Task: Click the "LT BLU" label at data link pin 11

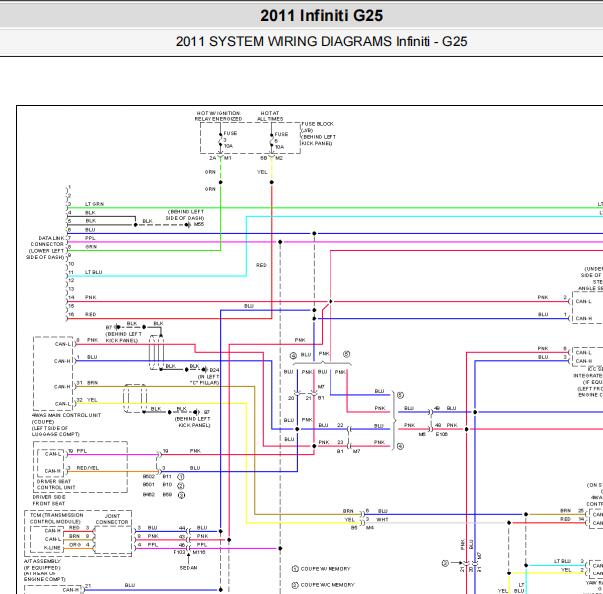Action: [93, 272]
